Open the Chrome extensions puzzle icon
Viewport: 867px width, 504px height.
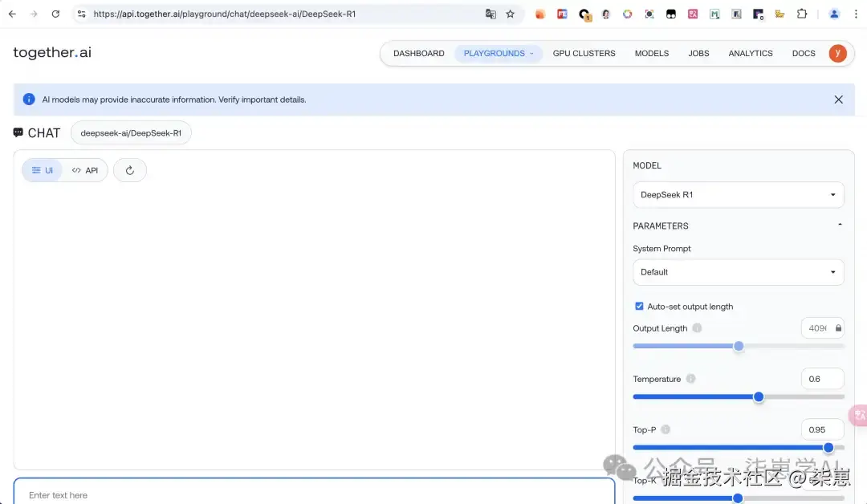tap(802, 14)
